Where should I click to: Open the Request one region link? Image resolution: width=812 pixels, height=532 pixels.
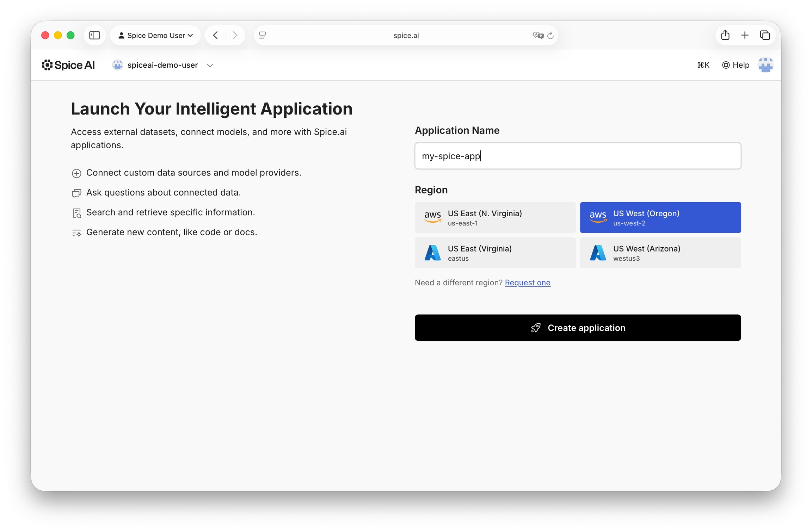click(527, 283)
